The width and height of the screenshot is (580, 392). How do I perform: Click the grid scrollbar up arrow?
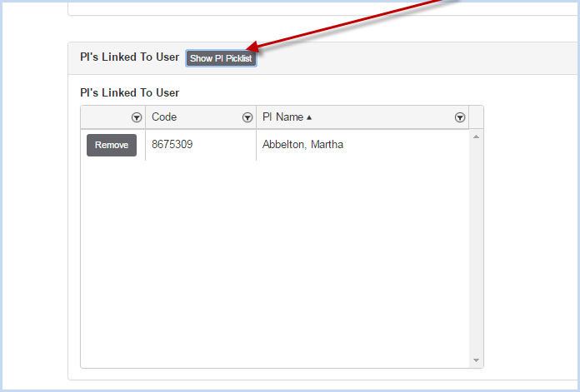476,136
